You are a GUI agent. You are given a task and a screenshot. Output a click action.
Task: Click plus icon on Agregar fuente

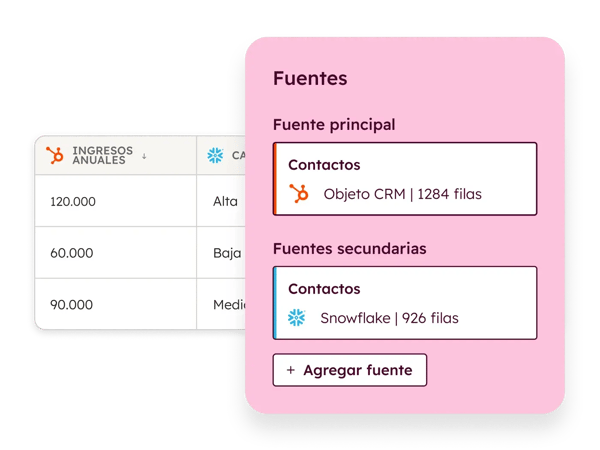290,370
